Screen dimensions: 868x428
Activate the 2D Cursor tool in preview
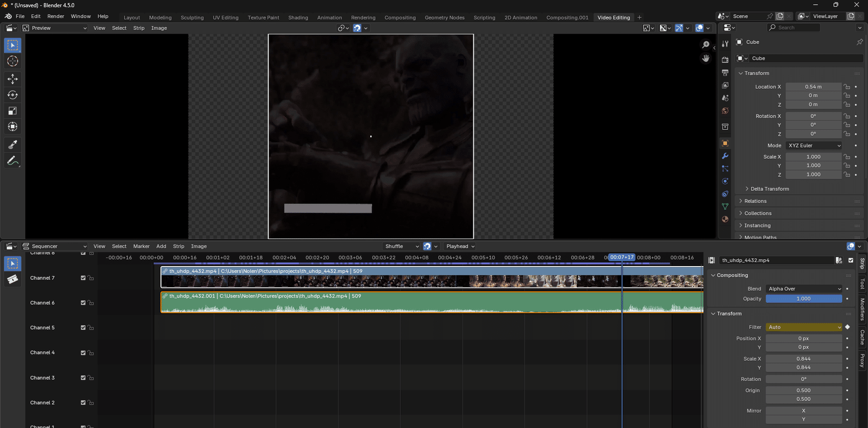tap(13, 62)
